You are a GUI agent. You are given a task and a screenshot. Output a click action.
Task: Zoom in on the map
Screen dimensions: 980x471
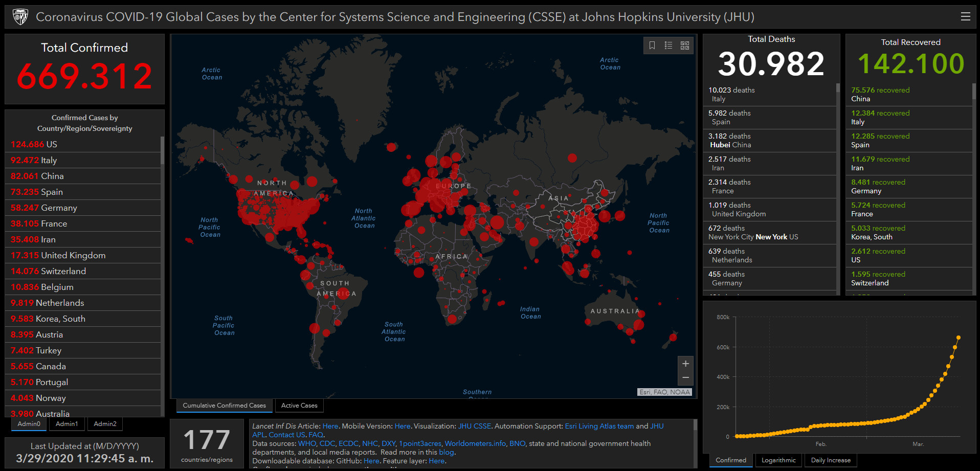click(685, 364)
